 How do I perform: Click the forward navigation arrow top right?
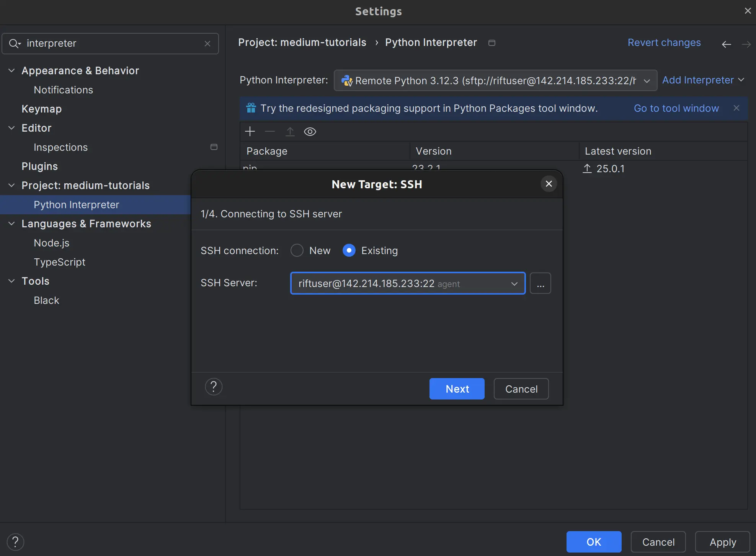point(746,44)
